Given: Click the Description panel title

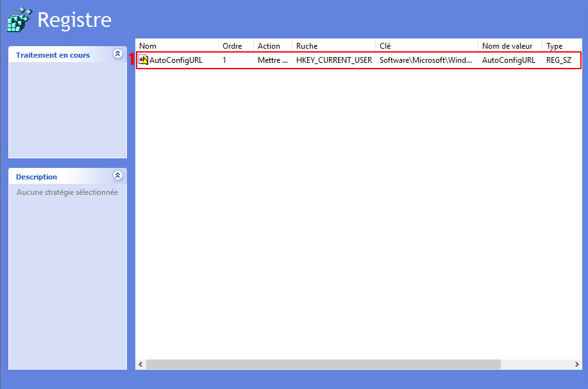Looking at the screenshot, I should [37, 177].
